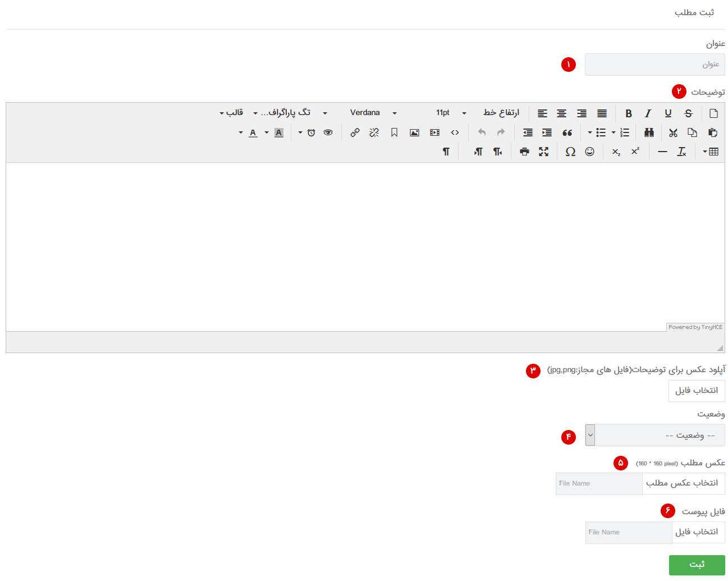The image size is (728, 581).
Task: Print the editor content
Action: (x=524, y=152)
